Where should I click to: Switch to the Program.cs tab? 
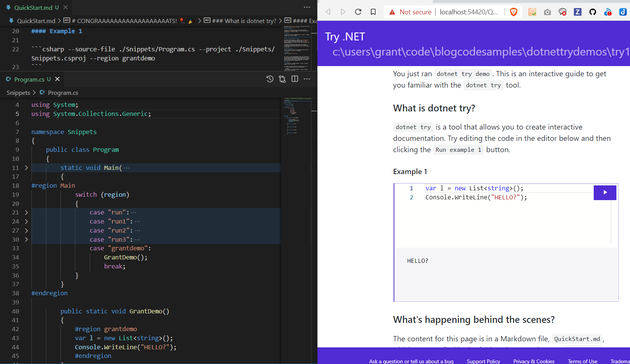pyautogui.click(x=29, y=79)
